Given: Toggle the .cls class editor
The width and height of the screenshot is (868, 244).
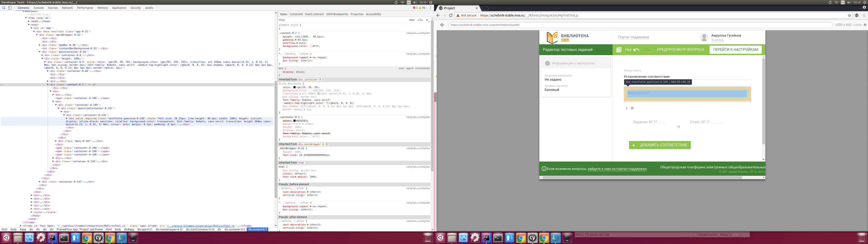Looking at the screenshot, I should point(420,20).
